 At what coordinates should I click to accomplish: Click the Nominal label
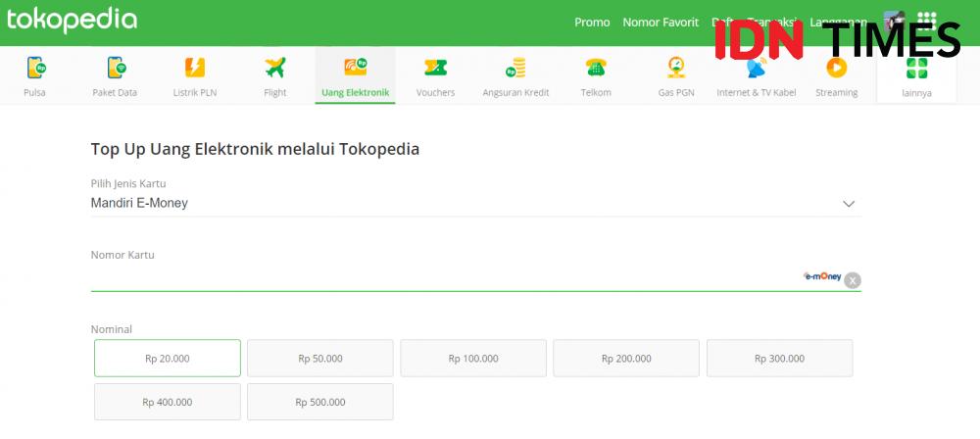[112, 329]
